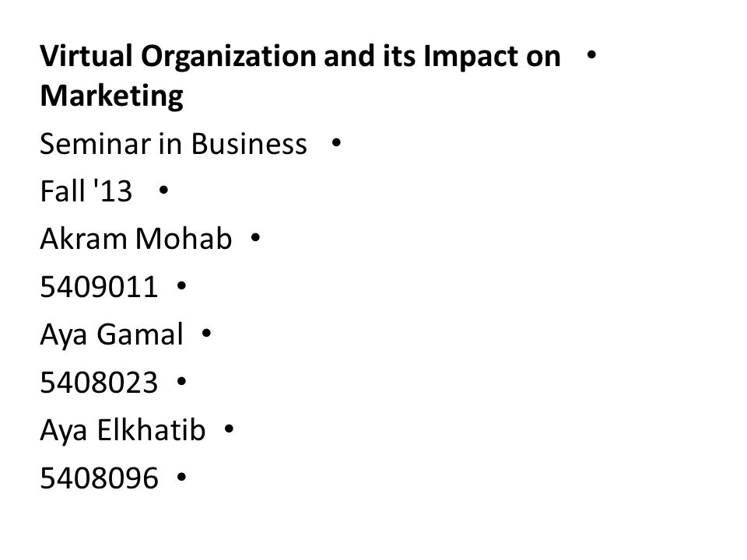Click the Fall '13 text line
Screen dimensions: 747x560
(x=86, y=191)
